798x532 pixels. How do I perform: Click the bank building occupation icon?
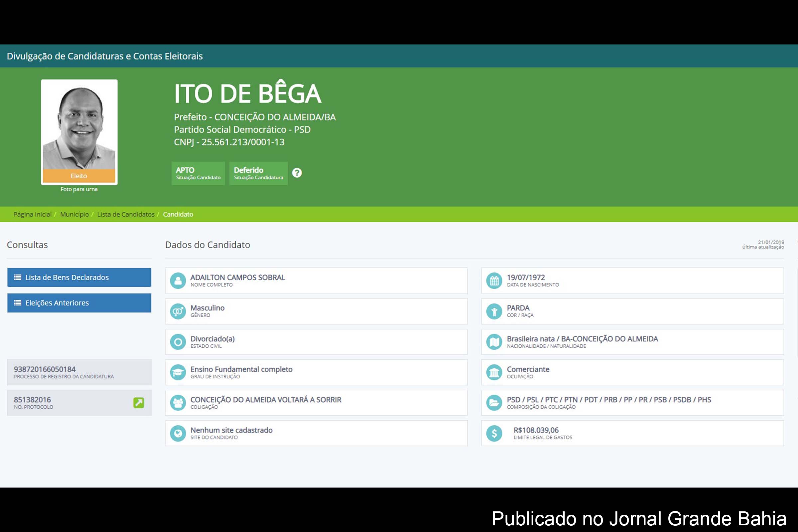[x=494, y=372]
